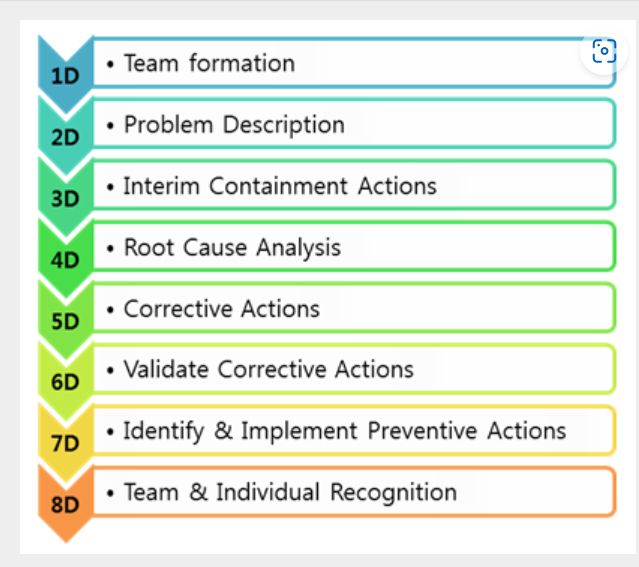The height and width of the screenshot is (567, 639).
Task: Click Interim Containment Actions text
Action: pyautogui.click(x=280, y=186)
